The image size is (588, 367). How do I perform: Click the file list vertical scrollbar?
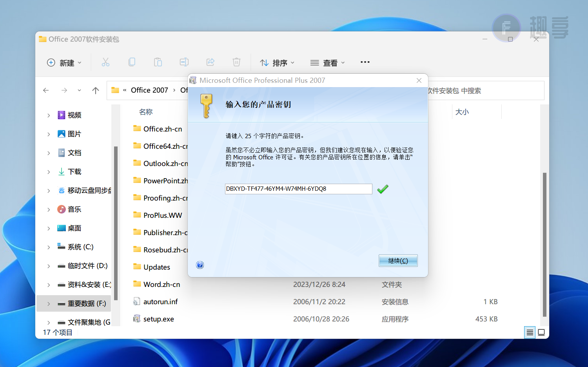544,244
